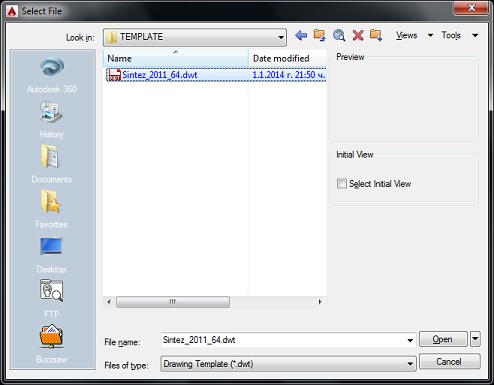Click the Cancel button
This screenshot has width=494, height=385.
449,362
